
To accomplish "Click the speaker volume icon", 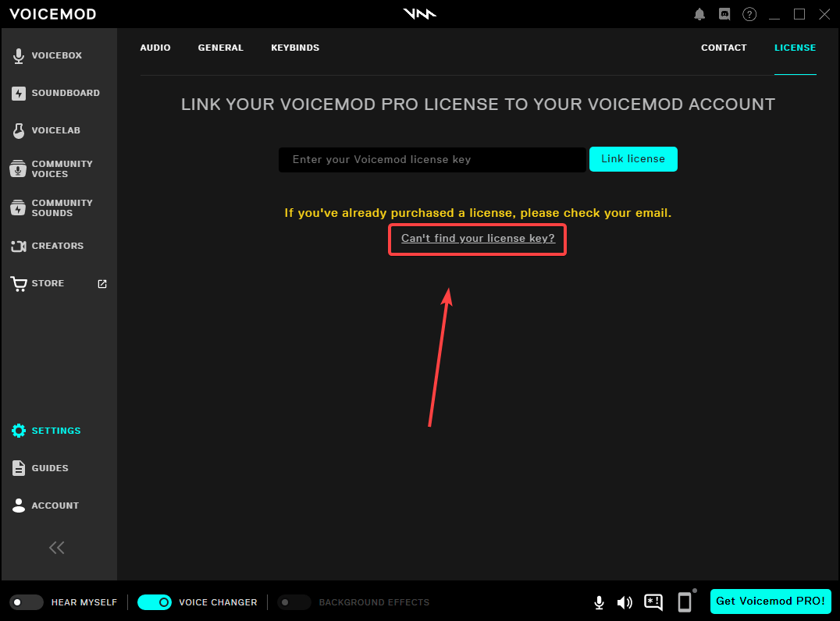I will 625,603.
